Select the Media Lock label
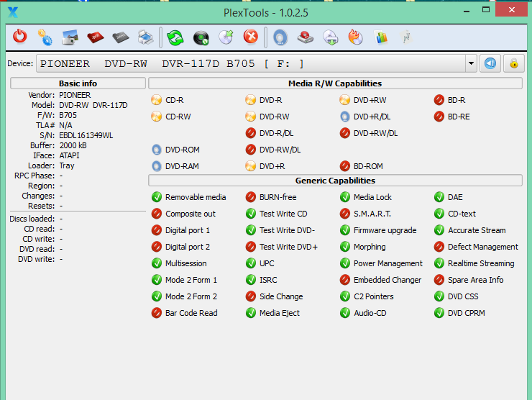Viewport: 532px width, 400px height. pyautogui.click(x=372, y=197)
